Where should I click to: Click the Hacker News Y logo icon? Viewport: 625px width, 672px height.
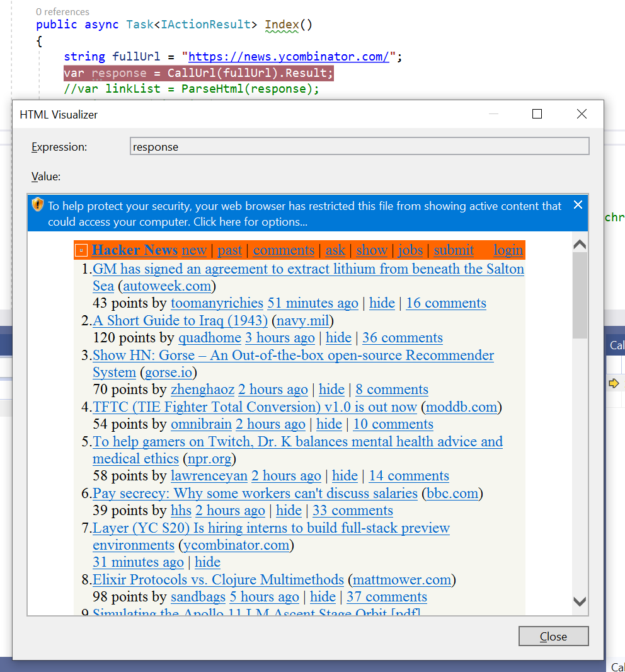(81, 250)
